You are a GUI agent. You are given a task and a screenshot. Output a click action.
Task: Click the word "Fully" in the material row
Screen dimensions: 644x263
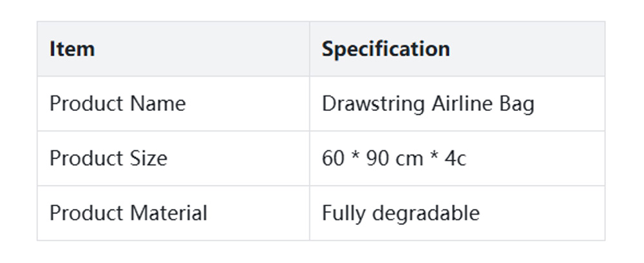[341, 213]
